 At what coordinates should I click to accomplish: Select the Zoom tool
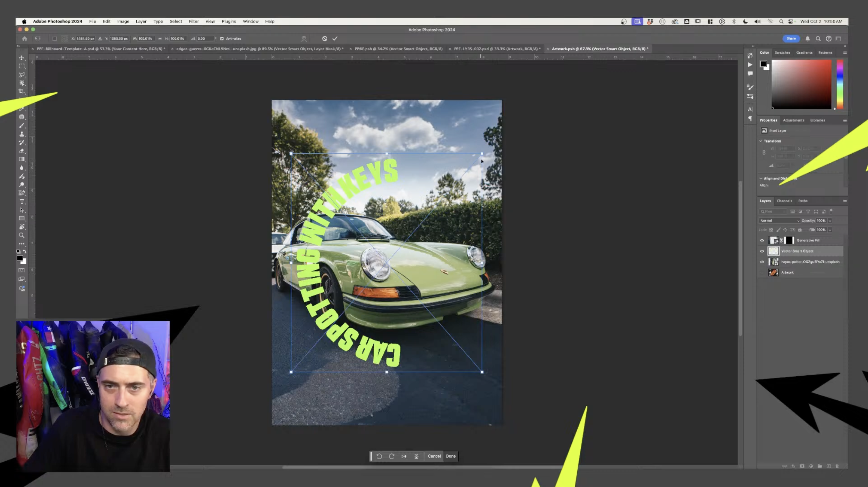(x=22, y=235)
